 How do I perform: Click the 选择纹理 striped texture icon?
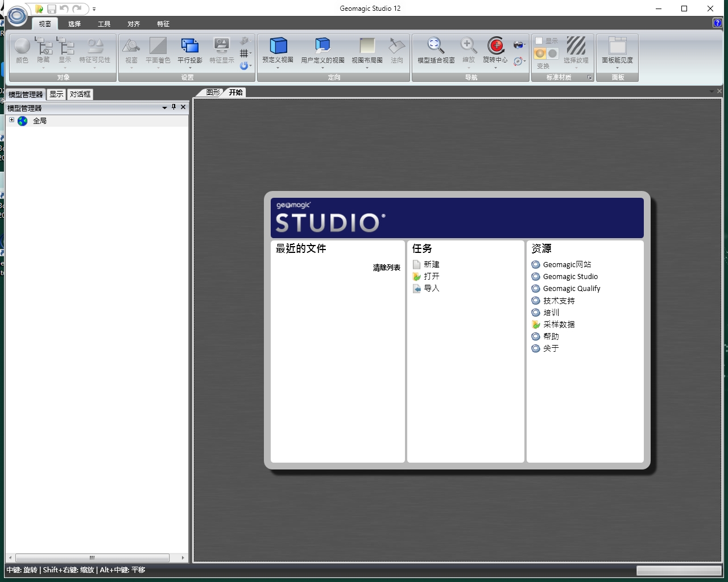[x=576, y=45]
